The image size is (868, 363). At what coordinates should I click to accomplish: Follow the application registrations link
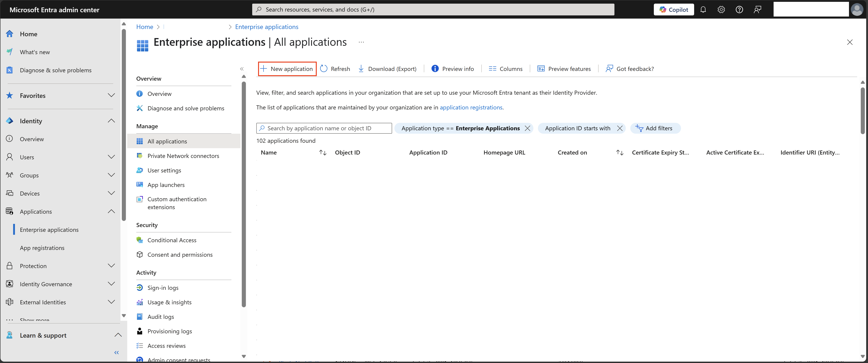coord(471,107)
